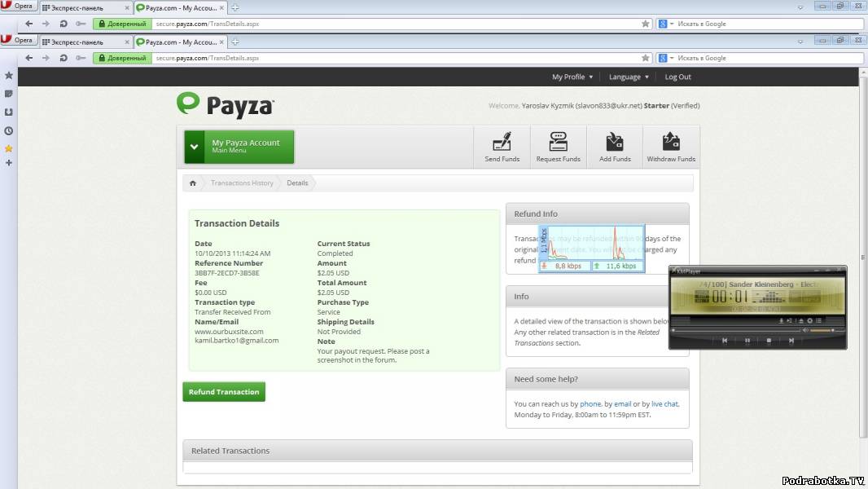Viewport: 868px width, 489px height.
Task: Expand the My Profile dropdown
Action: pos(572,77)
